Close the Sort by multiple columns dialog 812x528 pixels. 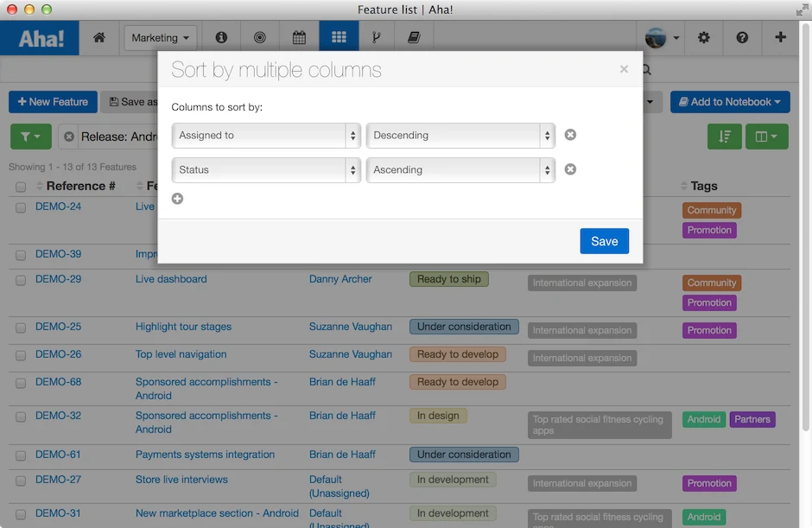point(624,69)
